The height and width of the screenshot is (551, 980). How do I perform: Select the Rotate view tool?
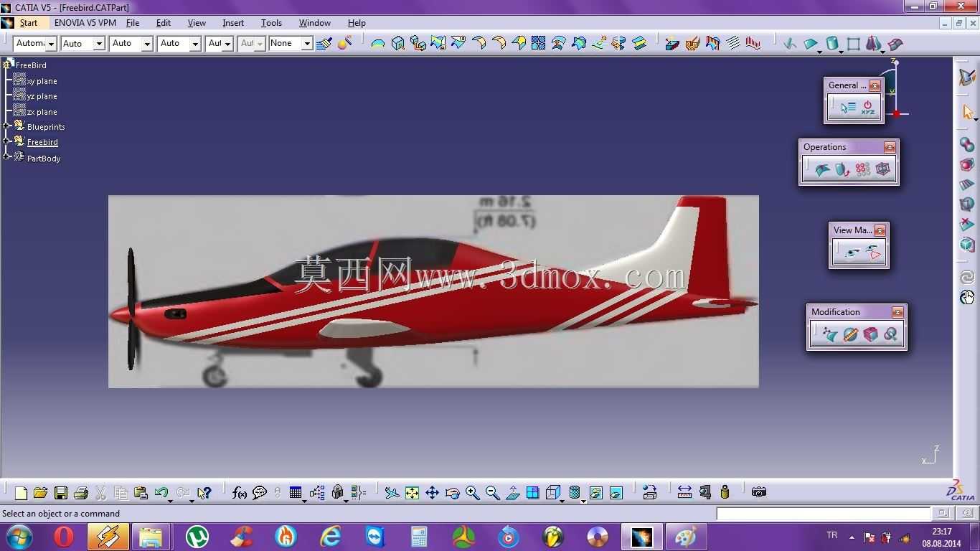pyautogui.click(x=452, y=493)
